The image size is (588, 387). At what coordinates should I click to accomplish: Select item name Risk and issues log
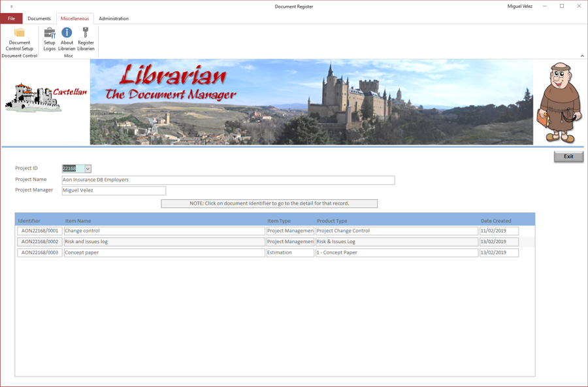click(164, 242)
